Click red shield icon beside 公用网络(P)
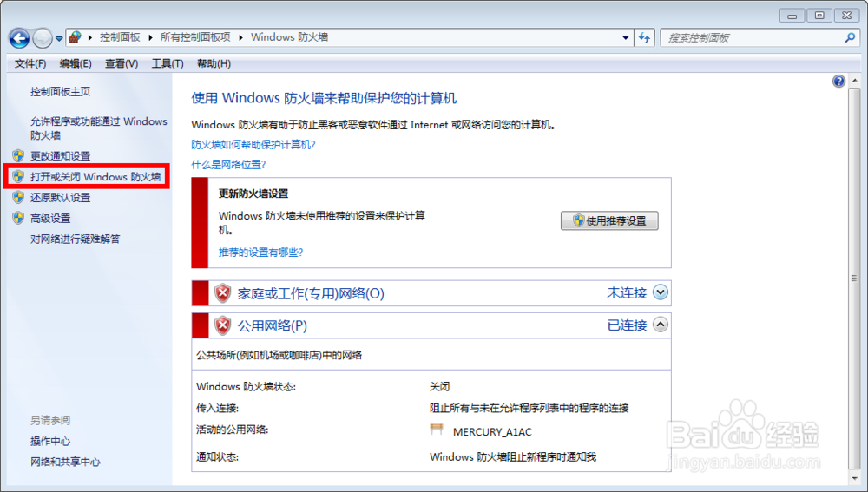Viewport: 868px width, 492px height. [x=222, y=325]
